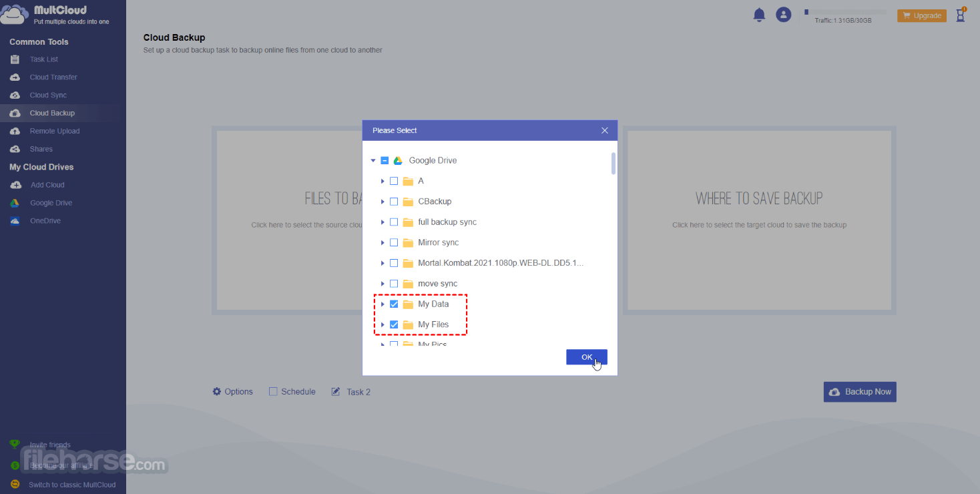The image size is (980, 494).
Task: Click the traffic usage progress bar
Action: (x=845, y=12)
